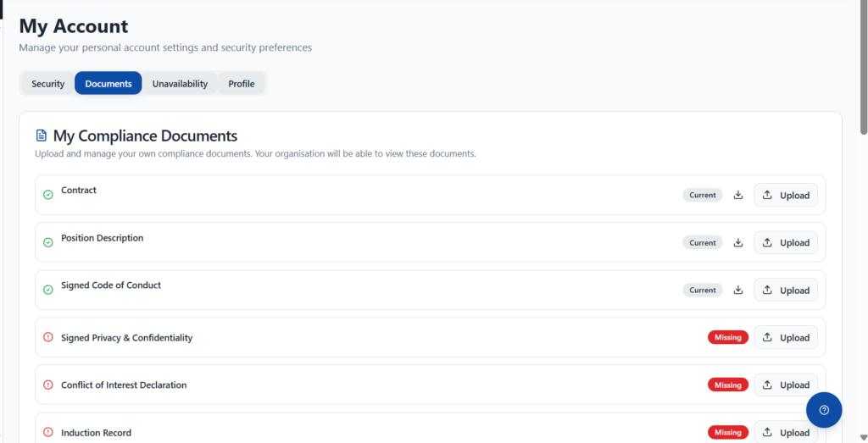Upload Signed Privacy & Confidentiality document
This screenshot has height=443, width=868.
(786, 337)
